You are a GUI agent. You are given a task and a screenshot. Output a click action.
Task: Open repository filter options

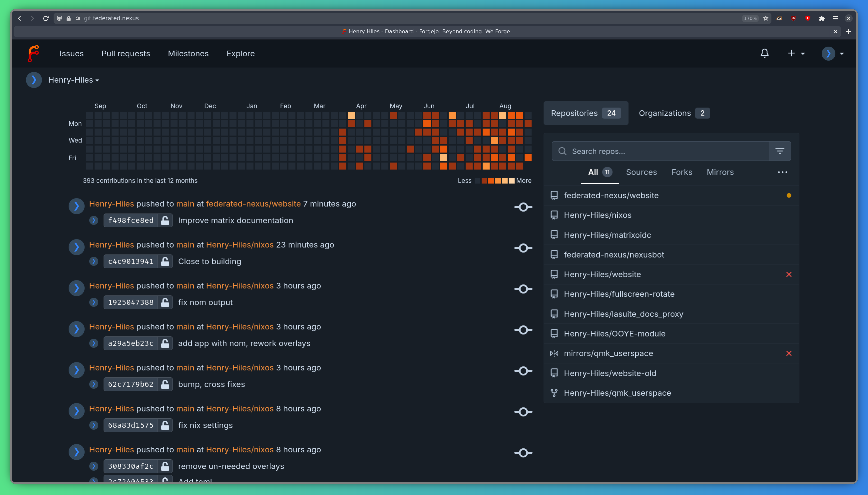point(780,151)
